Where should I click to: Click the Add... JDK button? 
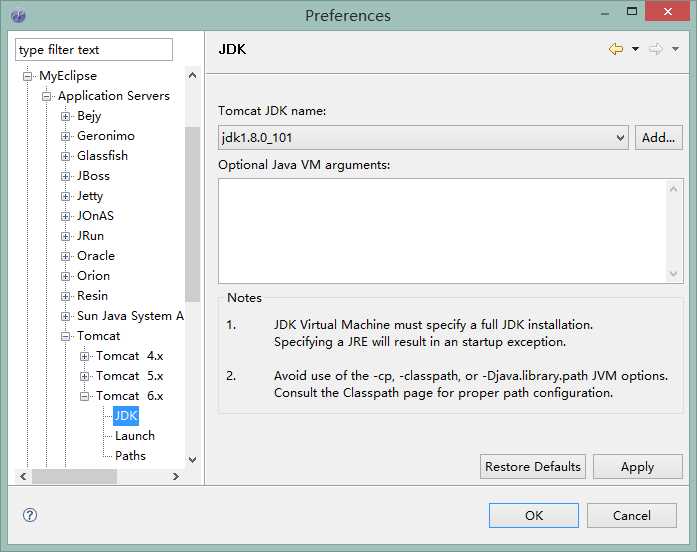(x=658, y=138)
